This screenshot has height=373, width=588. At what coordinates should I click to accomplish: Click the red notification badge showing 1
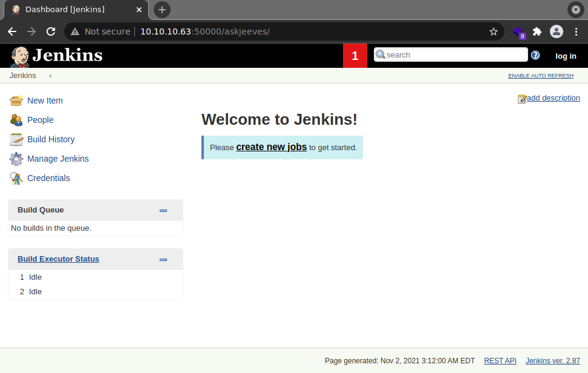(355, 56)
